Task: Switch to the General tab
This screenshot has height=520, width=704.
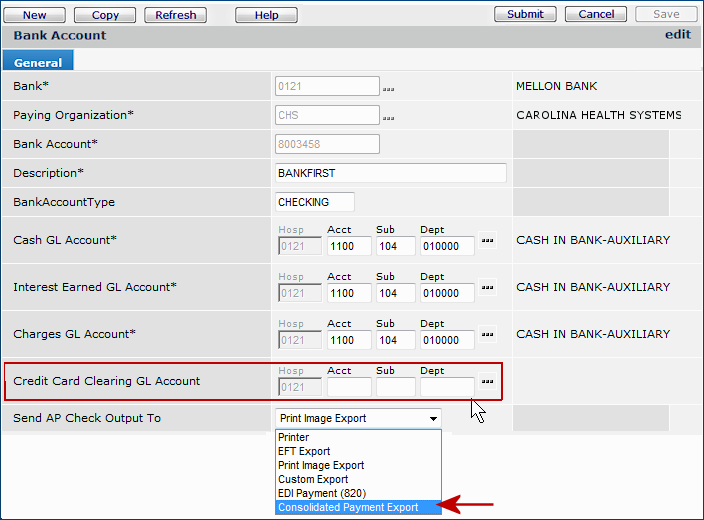Action: (x=38, y=62)
